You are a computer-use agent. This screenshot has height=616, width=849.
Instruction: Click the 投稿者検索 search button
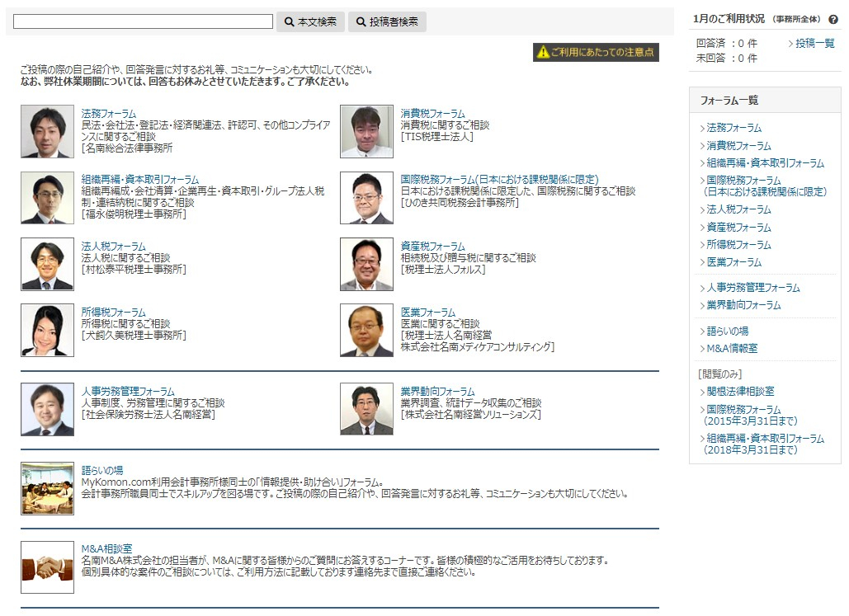[x=387, y=21]
